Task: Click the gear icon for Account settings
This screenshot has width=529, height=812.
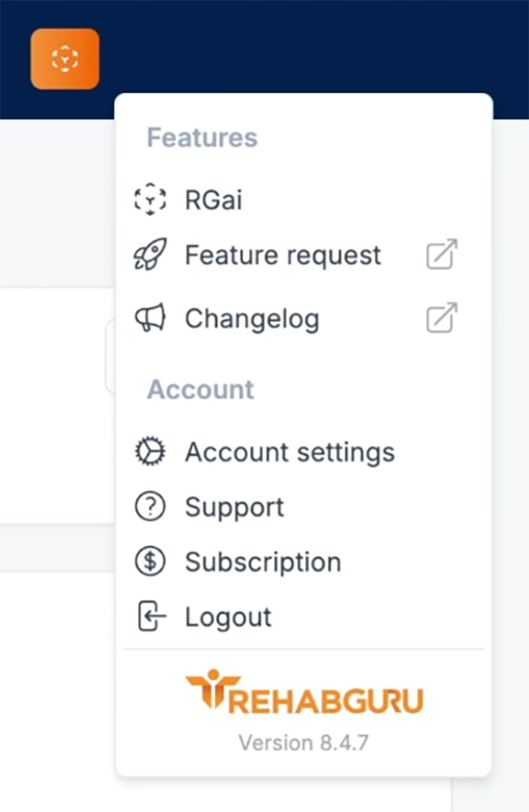Action: pyautogui.click(x=150, y=452)
